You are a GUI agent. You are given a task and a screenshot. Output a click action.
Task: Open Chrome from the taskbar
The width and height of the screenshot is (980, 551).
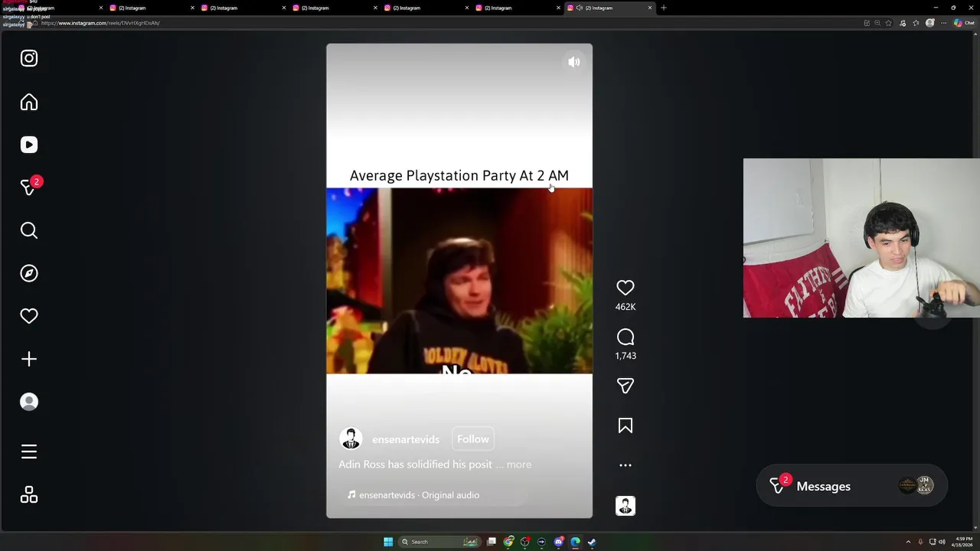(x=508, y=542)
